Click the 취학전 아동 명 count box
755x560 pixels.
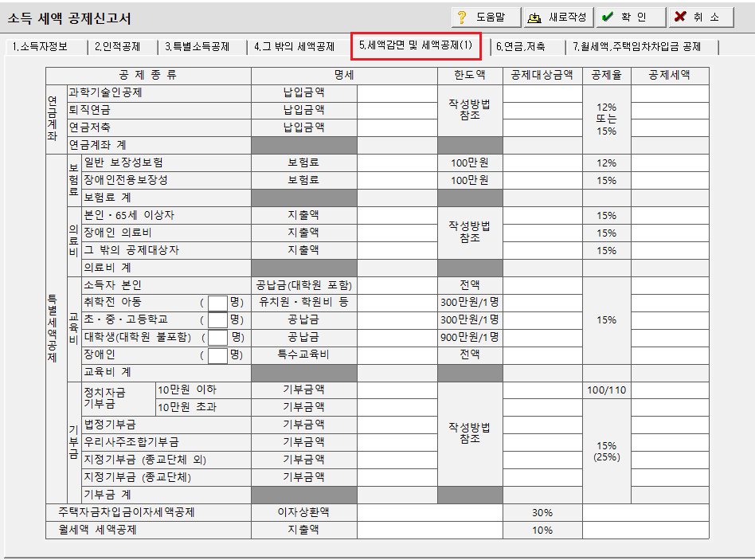coord(217,303)
